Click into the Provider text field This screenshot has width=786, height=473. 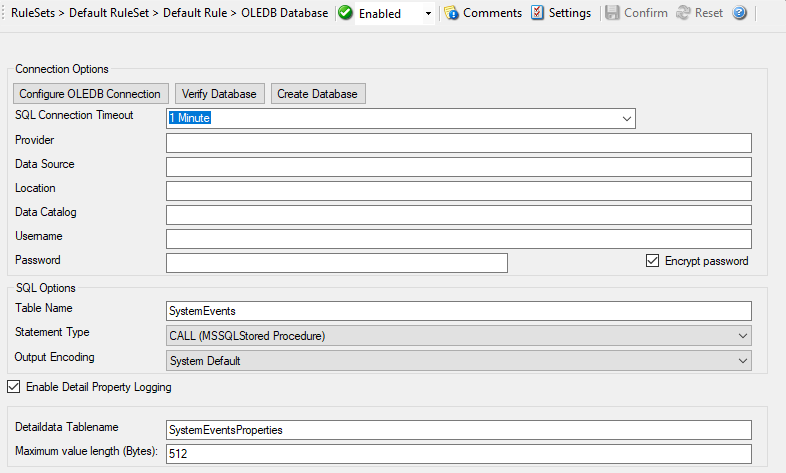point(458,143)
